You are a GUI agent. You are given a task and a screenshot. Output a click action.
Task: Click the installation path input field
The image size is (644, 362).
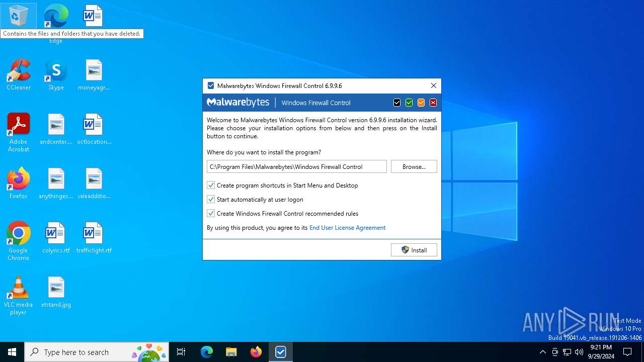pos(297,166)
